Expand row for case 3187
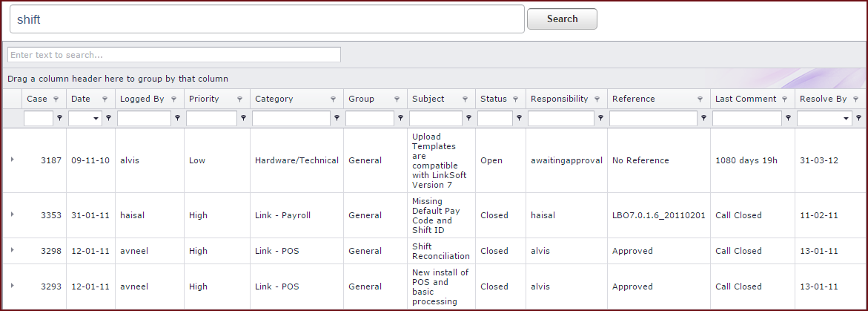The image size is (868, 311). coord(12,159)
